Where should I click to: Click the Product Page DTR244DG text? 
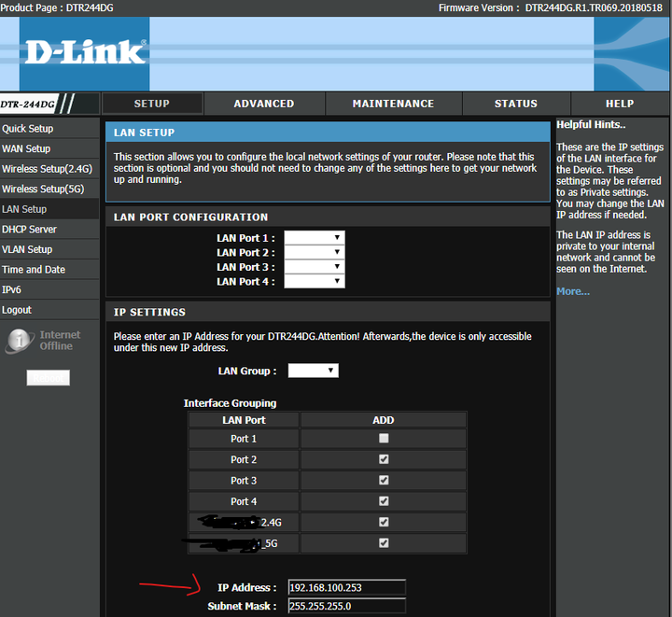pyautogui.click(x=57, y=7)
